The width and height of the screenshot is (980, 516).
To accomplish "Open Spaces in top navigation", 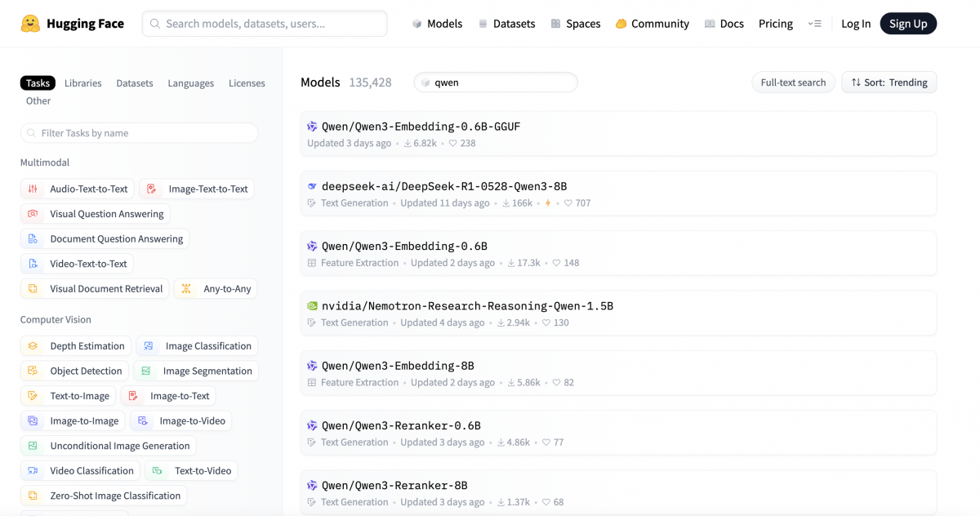I will point(576,24).
